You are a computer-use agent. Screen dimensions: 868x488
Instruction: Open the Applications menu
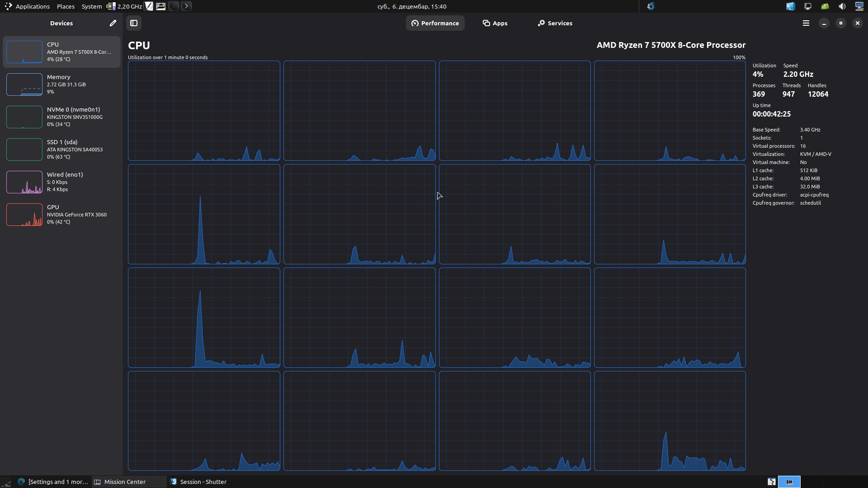click(27, 6)
